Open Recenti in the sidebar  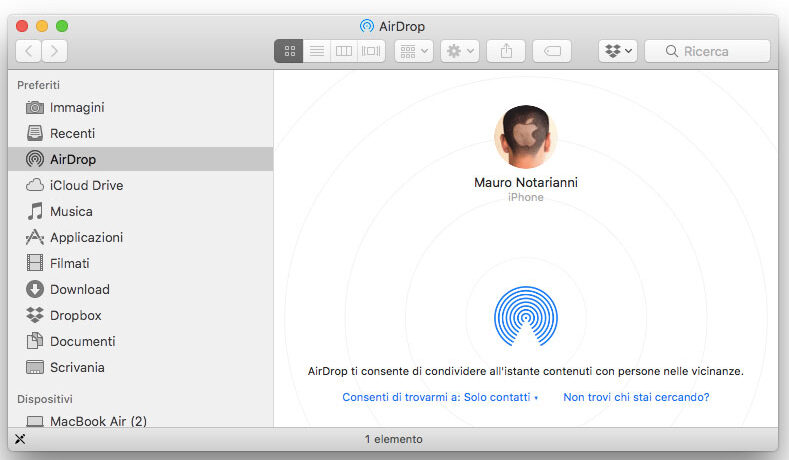pyautogui.click(x=72, y=133)
